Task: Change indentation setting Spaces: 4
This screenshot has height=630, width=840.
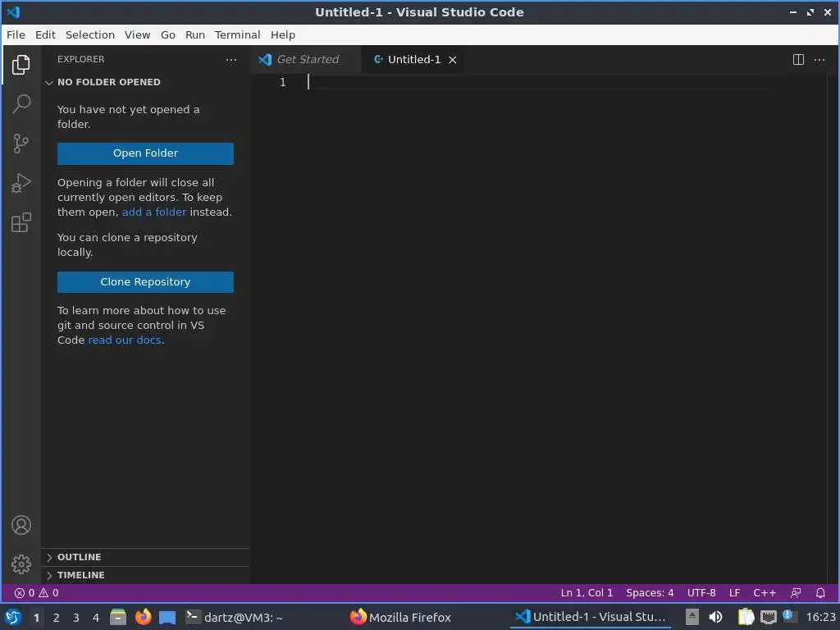Action: click(650, 593)
